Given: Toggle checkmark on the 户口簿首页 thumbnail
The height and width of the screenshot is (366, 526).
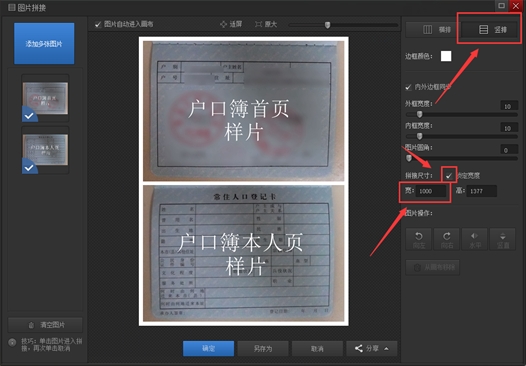Looking at the screenshot, I should click(29, 115).
